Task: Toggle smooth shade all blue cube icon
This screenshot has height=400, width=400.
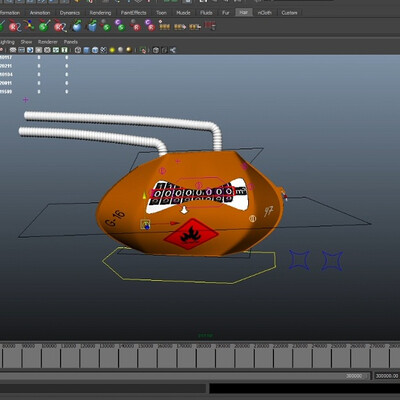Action: 87,50
